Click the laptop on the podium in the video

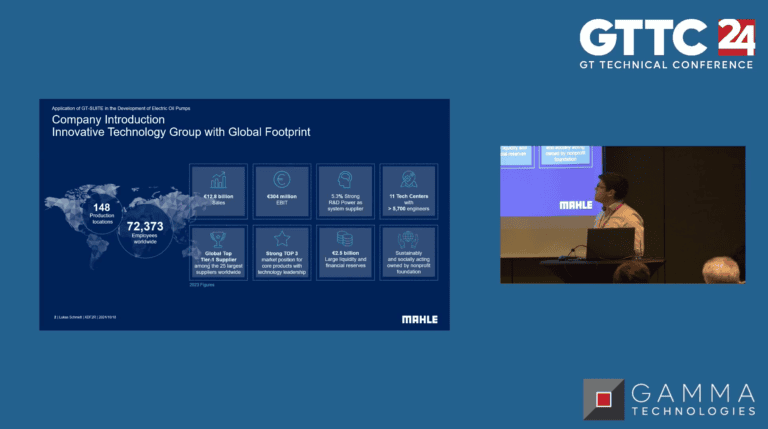(609, 244)
